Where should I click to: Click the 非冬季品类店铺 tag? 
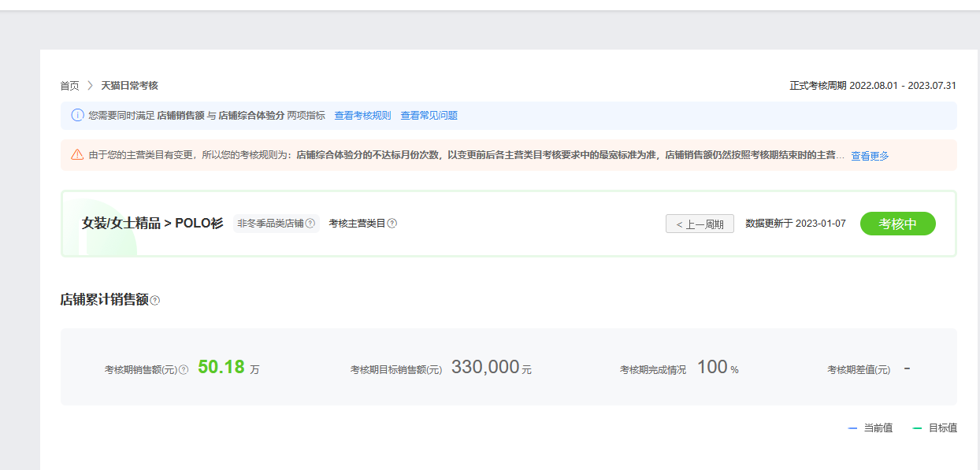[x=277, y=224]
